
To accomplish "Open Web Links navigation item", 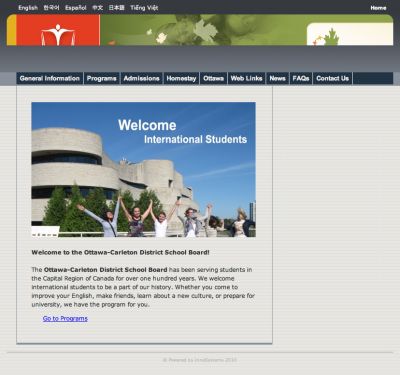I will click(x=247, y=79).
